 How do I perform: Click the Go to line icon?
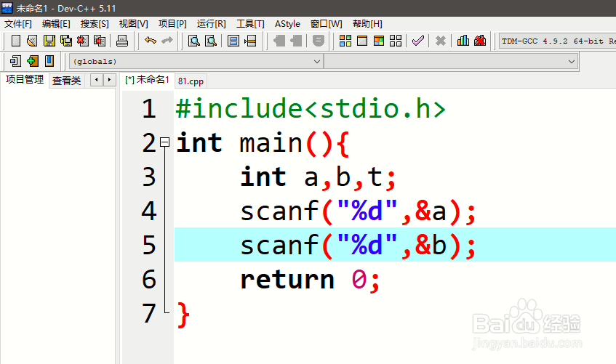tap(250, 41)
